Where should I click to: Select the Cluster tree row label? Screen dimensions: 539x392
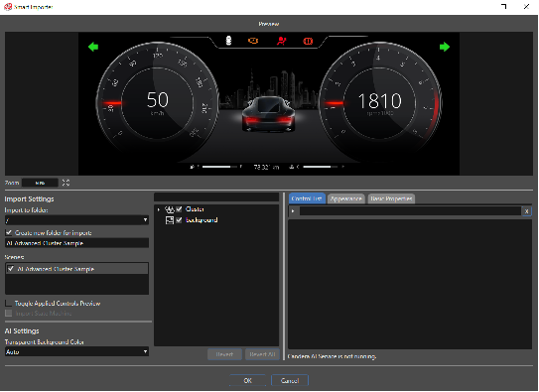(195, 209)
